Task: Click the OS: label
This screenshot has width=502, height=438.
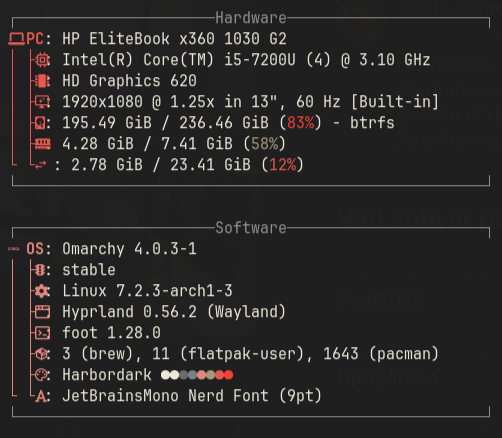Action: (x=39, y=249)
